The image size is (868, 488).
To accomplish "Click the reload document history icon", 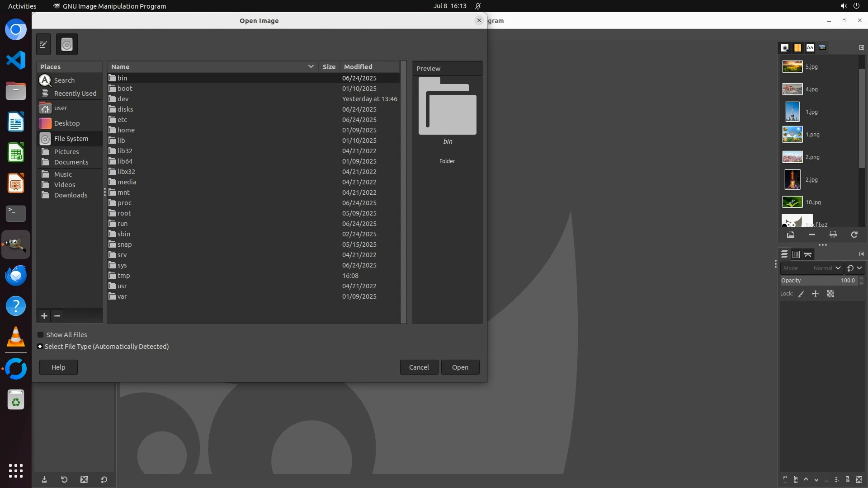I will [854, 235].
